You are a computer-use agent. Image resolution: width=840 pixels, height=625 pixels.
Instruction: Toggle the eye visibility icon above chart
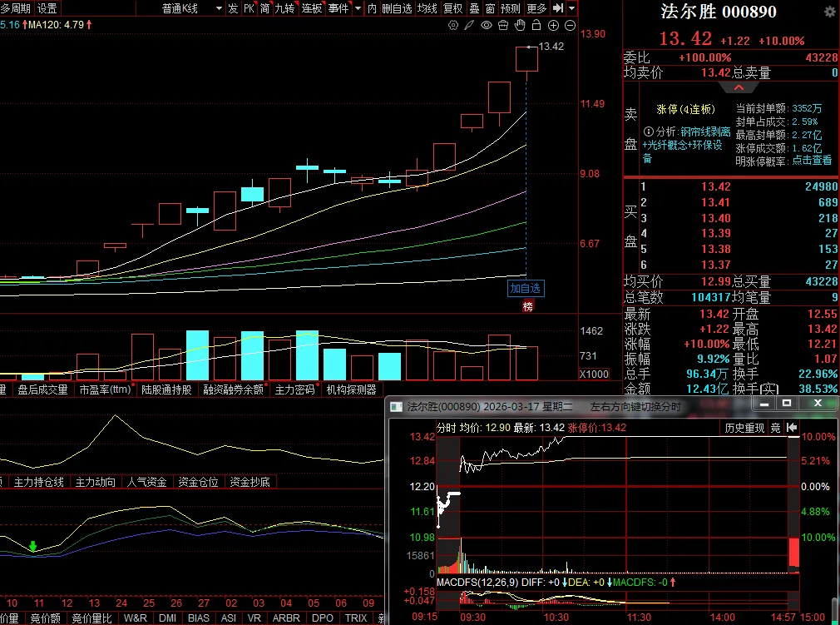(x=487, y=25)
